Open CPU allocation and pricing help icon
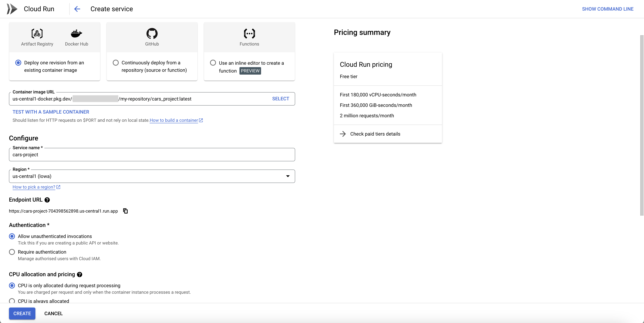The width and height of the screenshot is (644, 323). click(x=80, y=275)
